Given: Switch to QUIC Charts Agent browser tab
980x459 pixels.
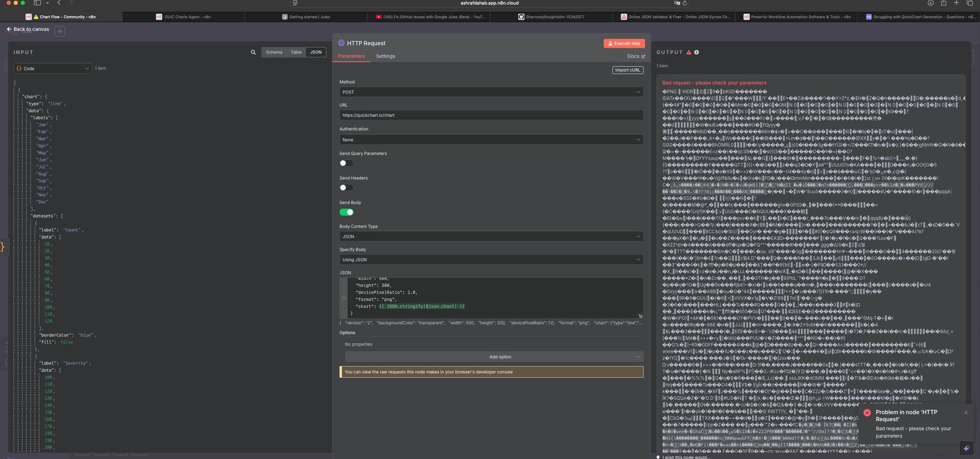Looking at the screenshot, I should tap(184, 17).
